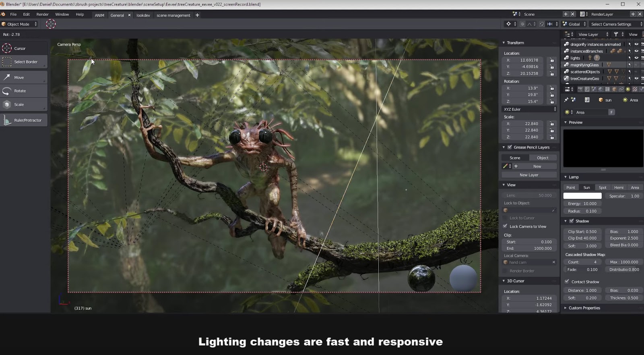Uncheck Lock Camera to View
644x355 pixels.
point(505,226)
